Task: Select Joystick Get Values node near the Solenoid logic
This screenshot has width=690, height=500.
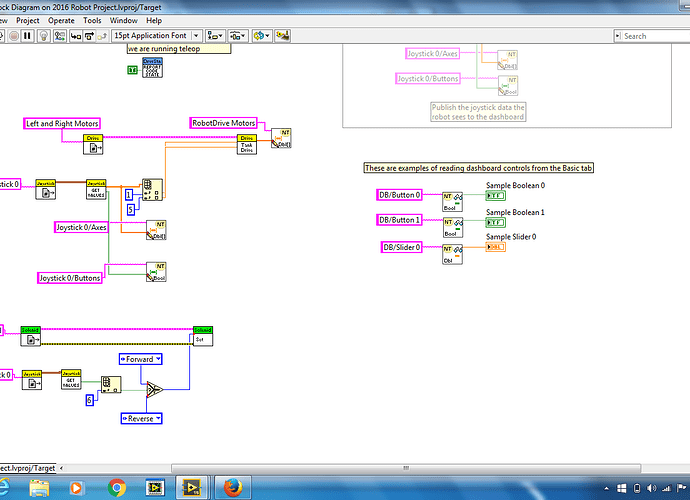Action: coord(71,379)
